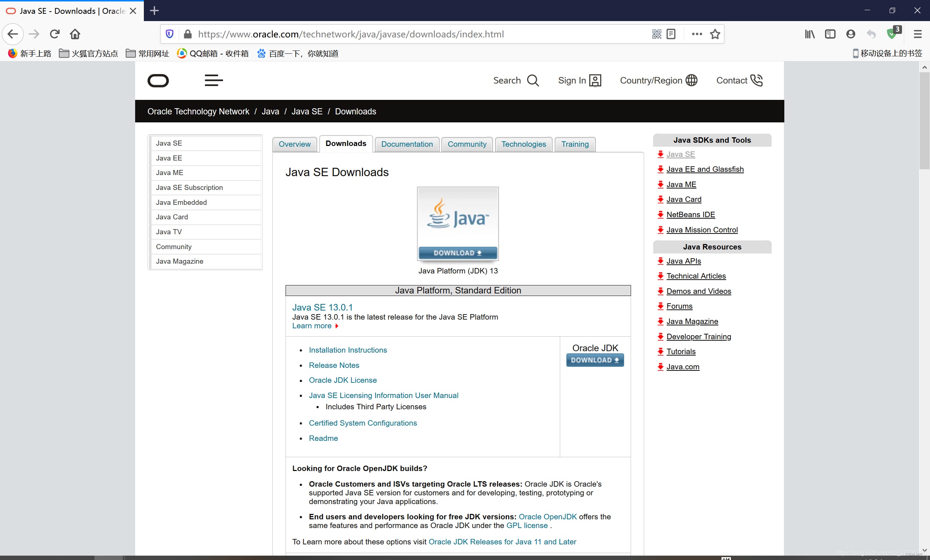930x560 pixels.
Task: Click the browser home icon
Action: tap(75, 34)
